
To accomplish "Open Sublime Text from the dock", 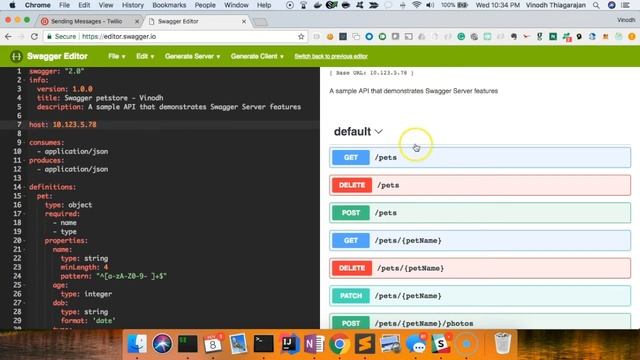I will tap(365, 344).
